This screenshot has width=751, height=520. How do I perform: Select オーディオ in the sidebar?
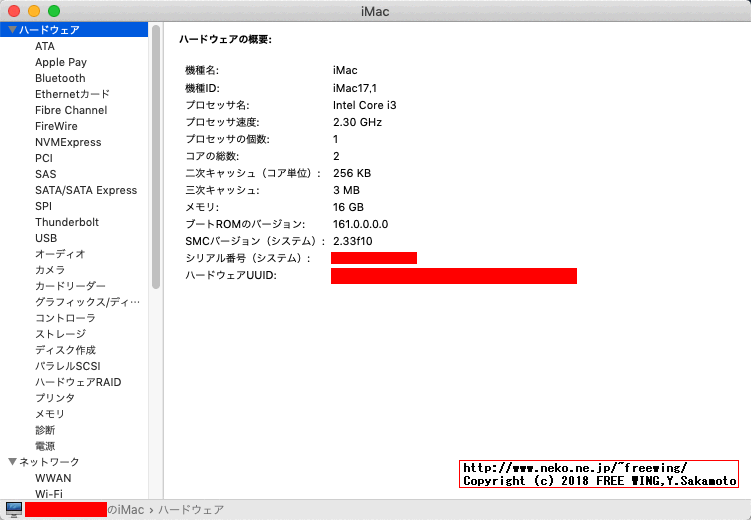click(60, 254)
